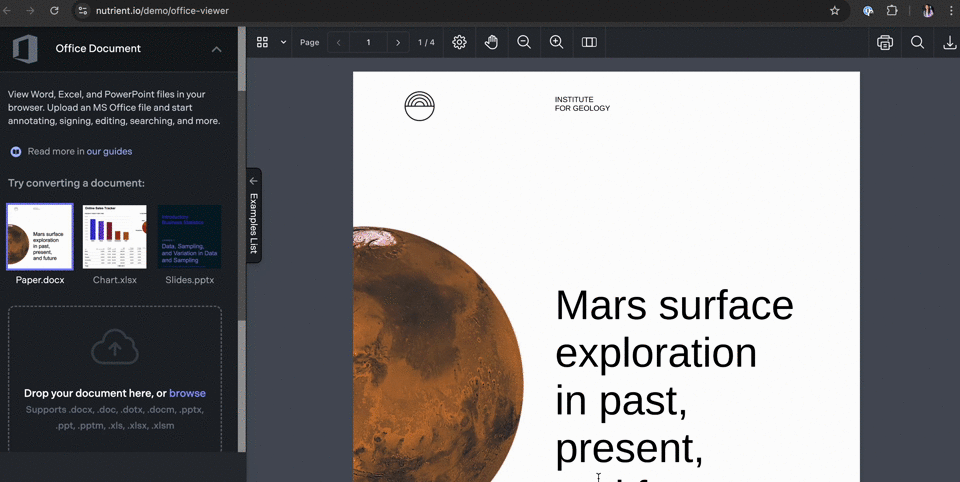This screenshot has width=960, height=482.
Task: Open the thumbnails sidebar grid icon
Action: click(x=262, y=42)
